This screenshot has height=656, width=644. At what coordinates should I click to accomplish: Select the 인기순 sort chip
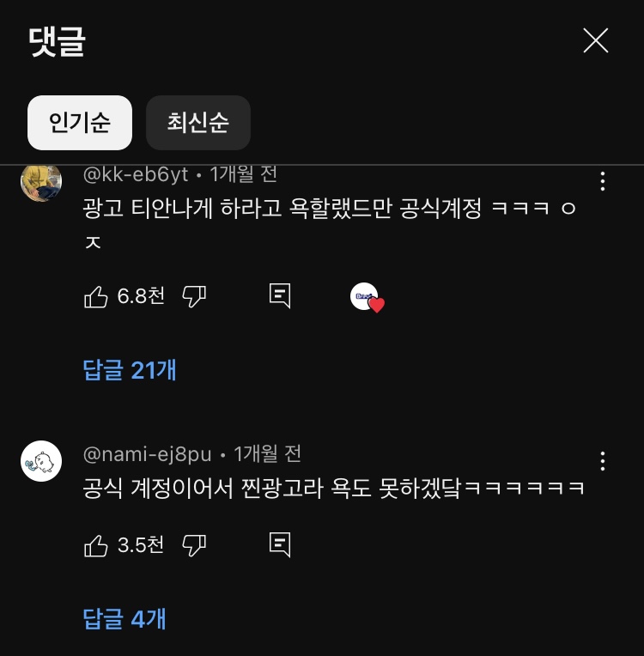[x=80, y=123]
